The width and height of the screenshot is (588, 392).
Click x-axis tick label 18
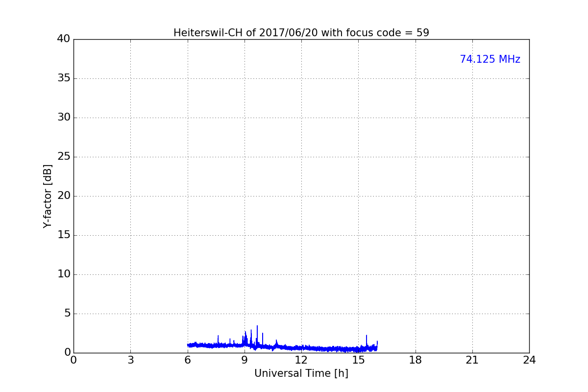[x=416, y=360]
